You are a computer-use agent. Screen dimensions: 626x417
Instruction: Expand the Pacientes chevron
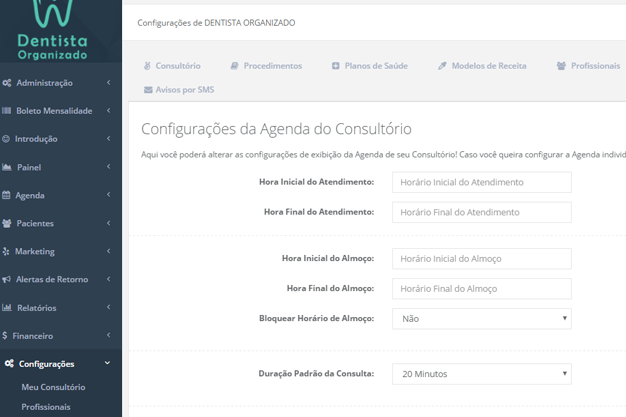pos(109,223)
